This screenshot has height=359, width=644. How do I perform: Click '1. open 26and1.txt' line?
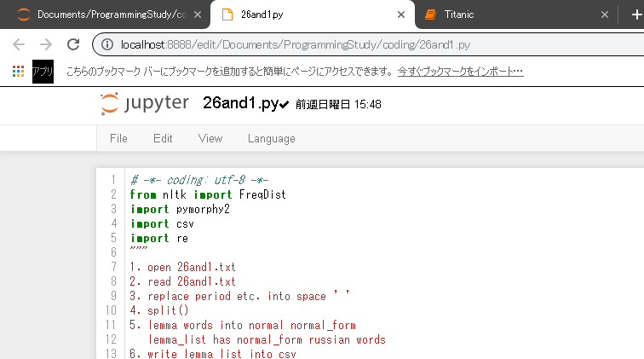point(183,267)
